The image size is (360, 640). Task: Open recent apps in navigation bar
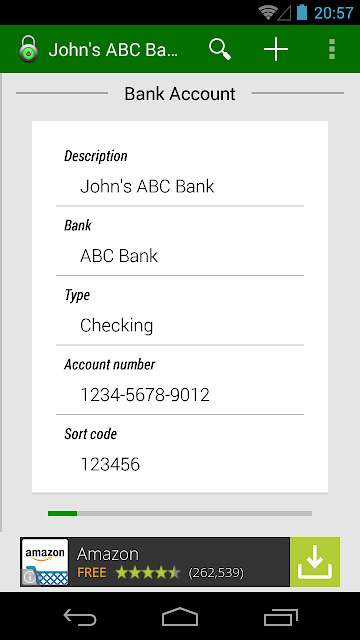point(280,616)
